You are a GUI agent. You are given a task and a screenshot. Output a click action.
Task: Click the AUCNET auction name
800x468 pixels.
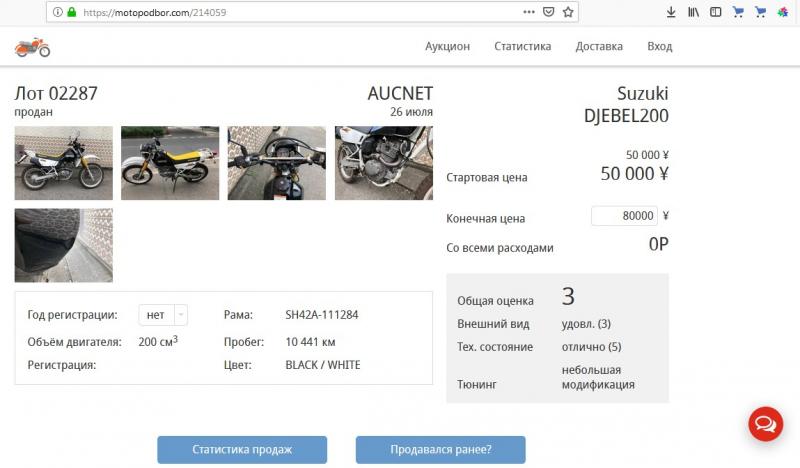(401, 93)
